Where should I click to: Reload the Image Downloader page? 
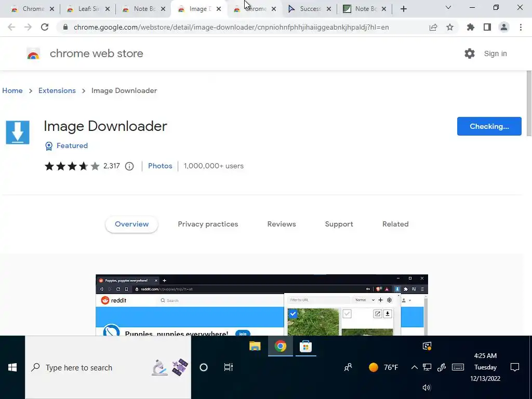(45, 27)
